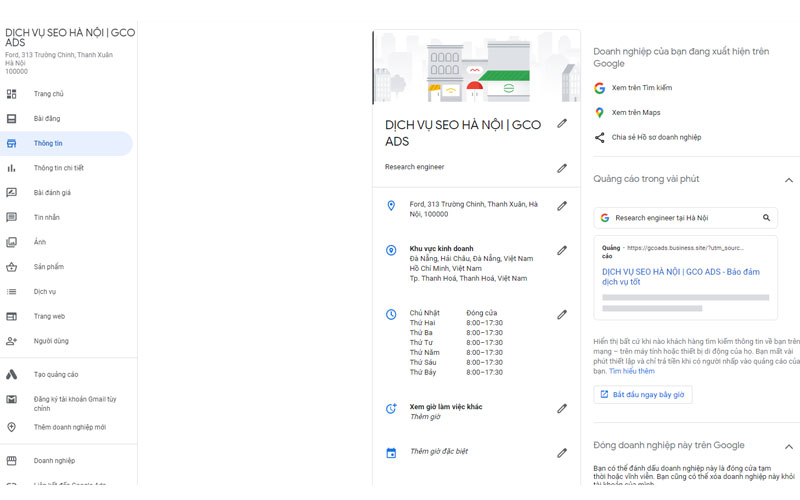Click the Bắt đầu ngay bây giờ button
The height and width of the screenshot is (500, 800).
coord(642,395)
